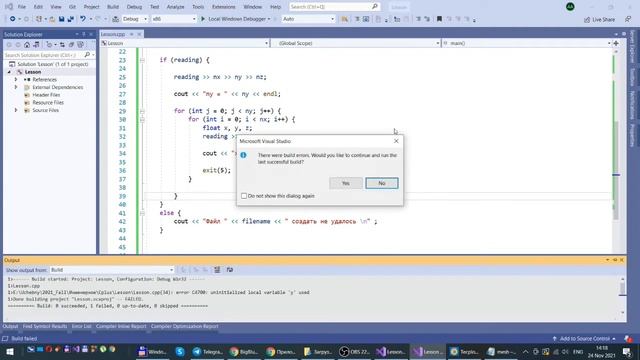Click the Undo icon
640x360 pixels.
[x=83, y=19]
